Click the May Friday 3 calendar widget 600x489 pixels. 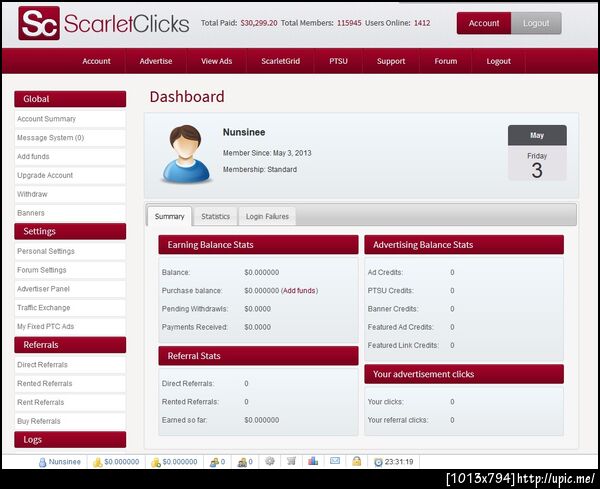pyautogui.click(x=537, y=153)
